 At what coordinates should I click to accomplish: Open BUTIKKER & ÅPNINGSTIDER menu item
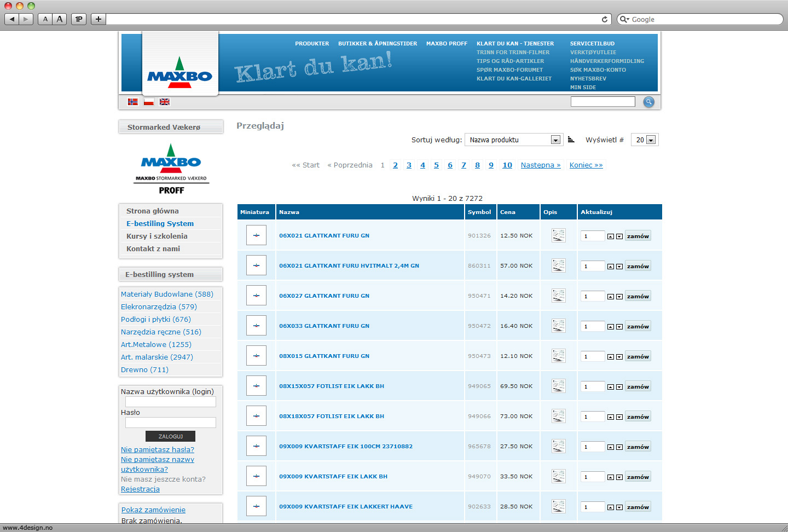click(378, 44)
